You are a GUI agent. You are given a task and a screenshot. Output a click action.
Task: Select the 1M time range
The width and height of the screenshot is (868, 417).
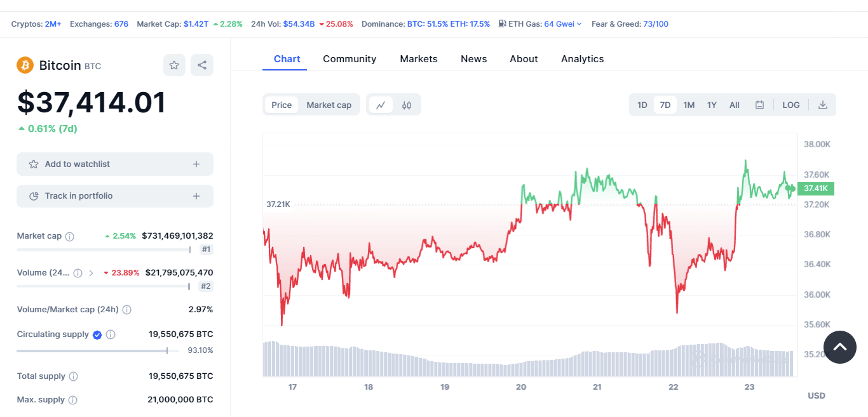tap(689, 105)
